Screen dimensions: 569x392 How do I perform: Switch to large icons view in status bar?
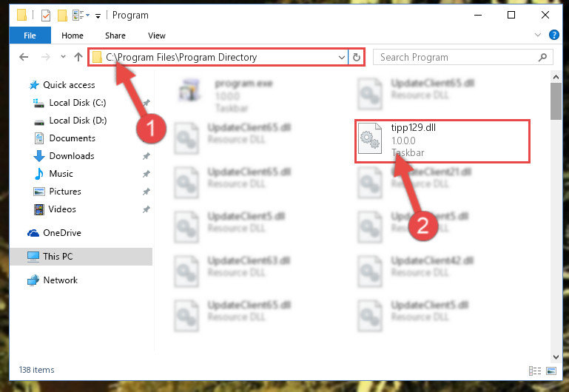tap(551, 371)
